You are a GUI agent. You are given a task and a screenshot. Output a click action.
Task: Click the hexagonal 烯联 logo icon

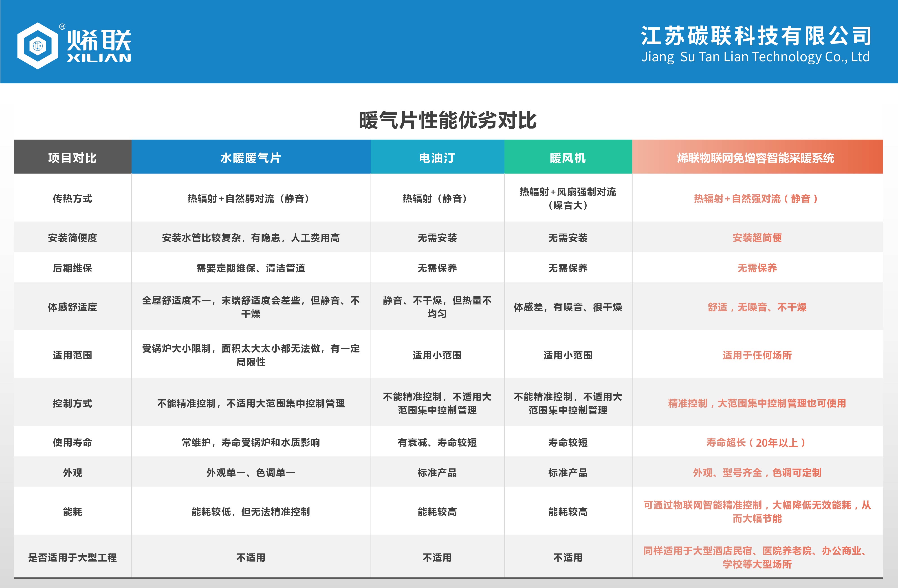[37, 46]
